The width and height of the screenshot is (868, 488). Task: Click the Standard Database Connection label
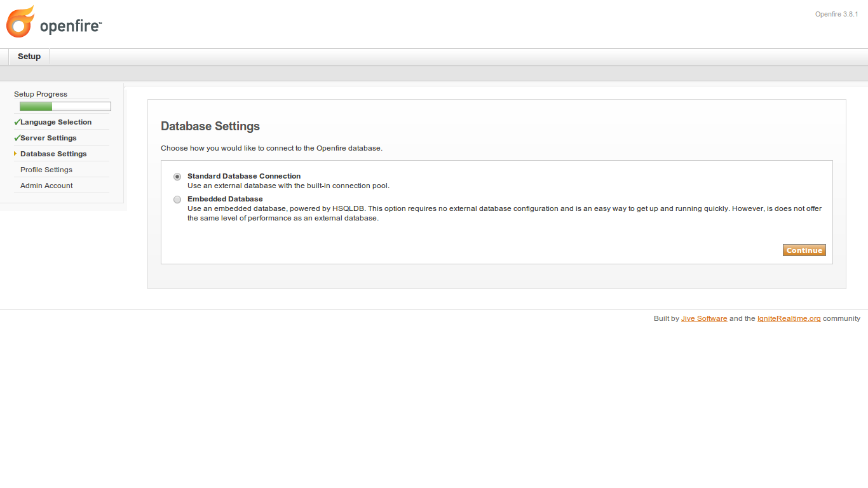(x=244, y=176)
